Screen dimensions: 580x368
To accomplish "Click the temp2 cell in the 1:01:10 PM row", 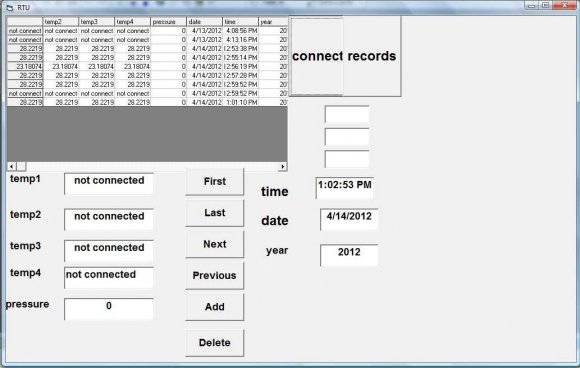I will (x=61, y=102).
